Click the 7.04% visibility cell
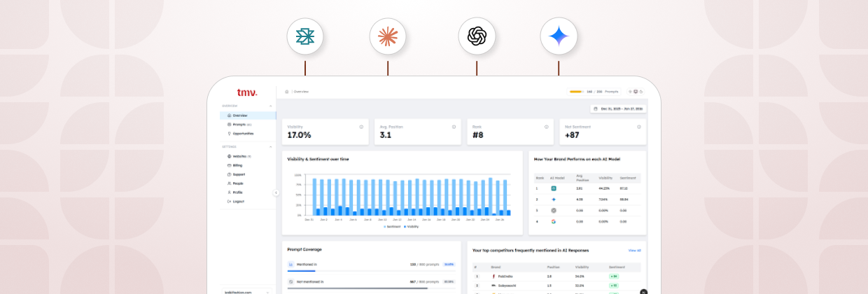Viewport: 868px width, 294px height. coord(603,199)
